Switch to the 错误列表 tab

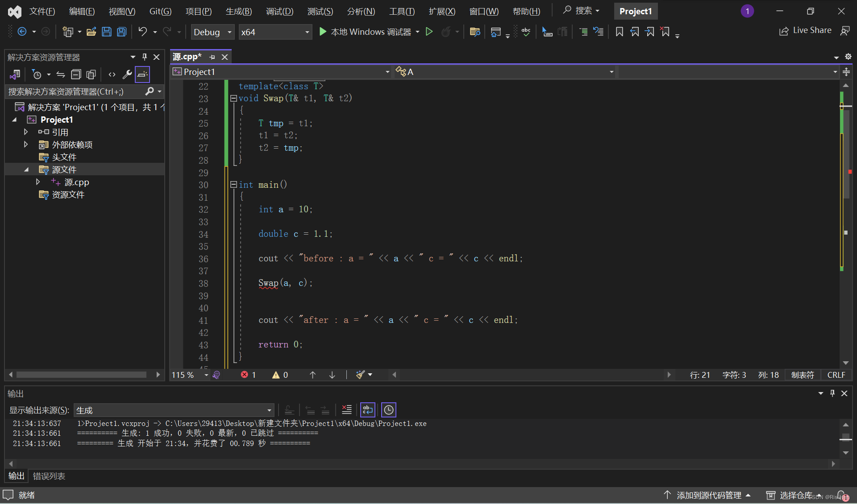(49, 476)
